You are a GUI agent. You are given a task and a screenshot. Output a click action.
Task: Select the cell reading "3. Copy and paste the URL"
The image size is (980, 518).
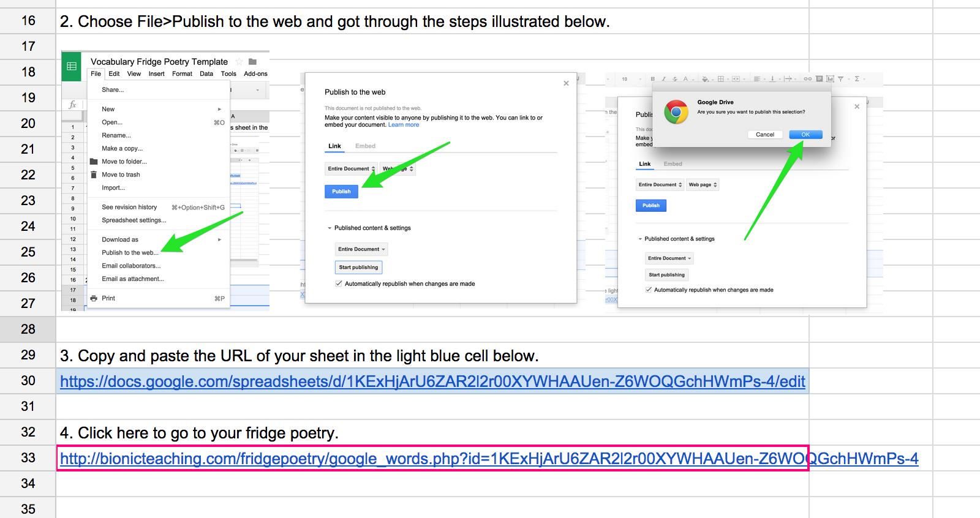[x=432, y=355]
